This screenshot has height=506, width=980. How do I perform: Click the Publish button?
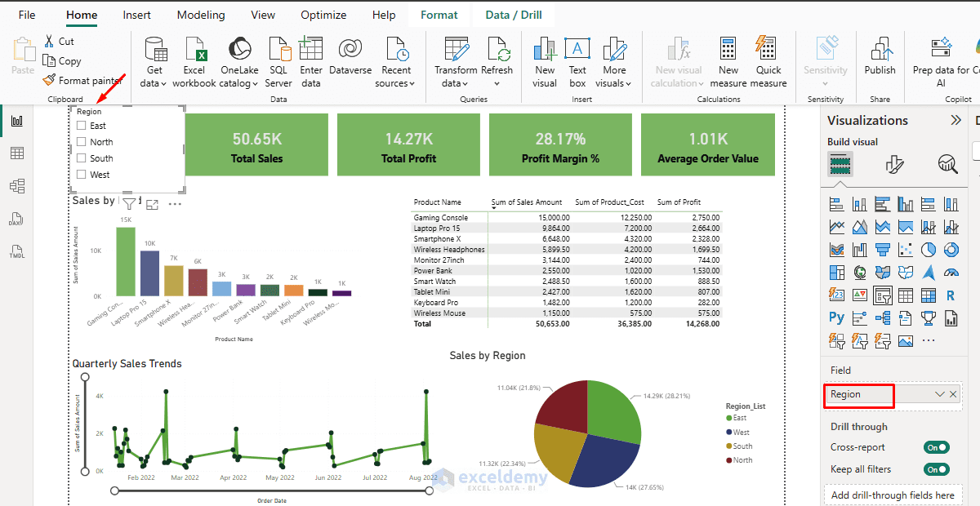pyautogui.click(x=880, y=57)
